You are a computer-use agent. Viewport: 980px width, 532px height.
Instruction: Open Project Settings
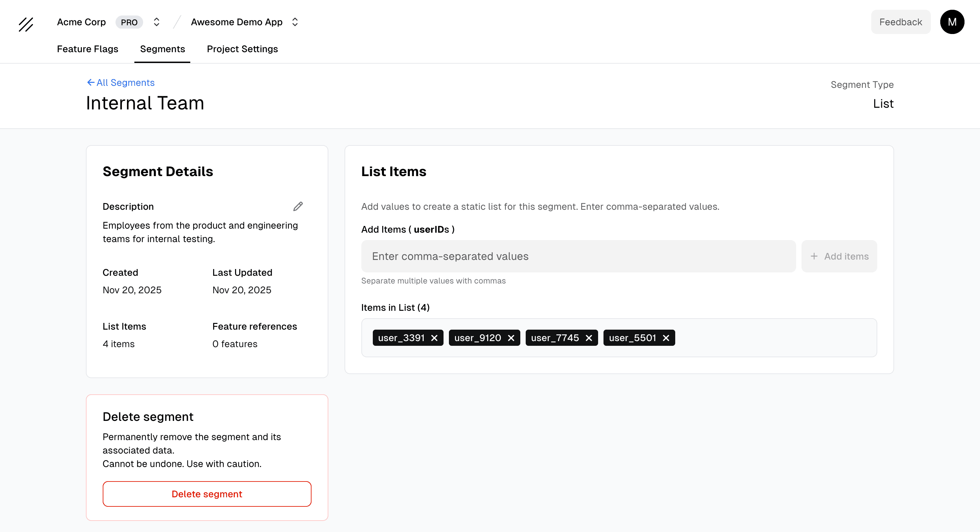tap(242, 49)
